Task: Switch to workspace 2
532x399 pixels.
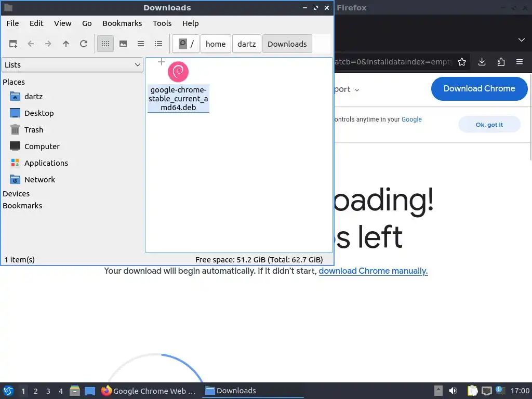Action: (36, 391)
